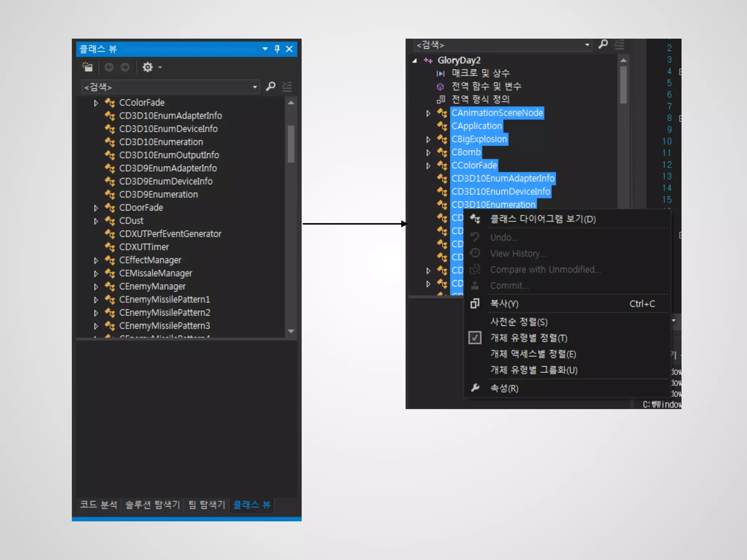Click the left Class View vertical scroll thumb
Screen dimensions: 747x560
pos(291,144)
